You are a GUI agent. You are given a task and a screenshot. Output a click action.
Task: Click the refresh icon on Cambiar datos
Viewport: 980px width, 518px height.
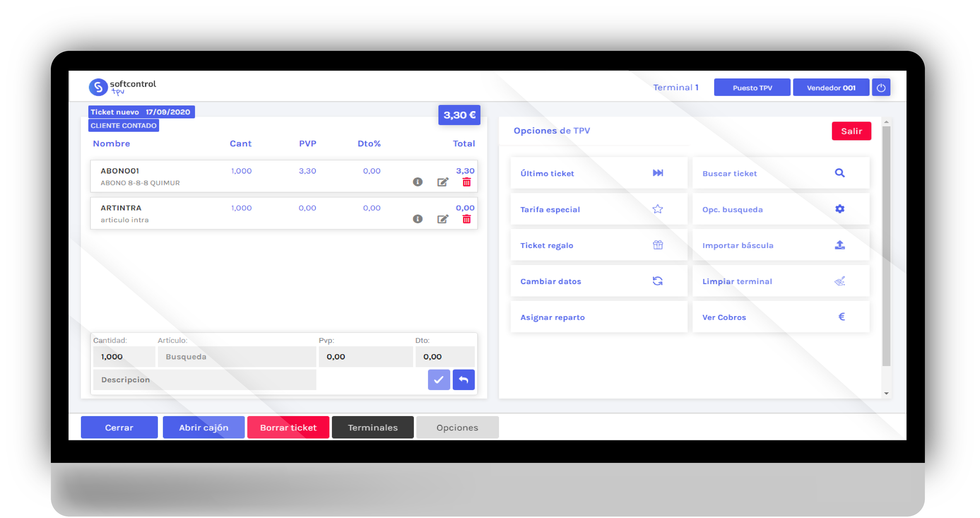pos(658,281)
